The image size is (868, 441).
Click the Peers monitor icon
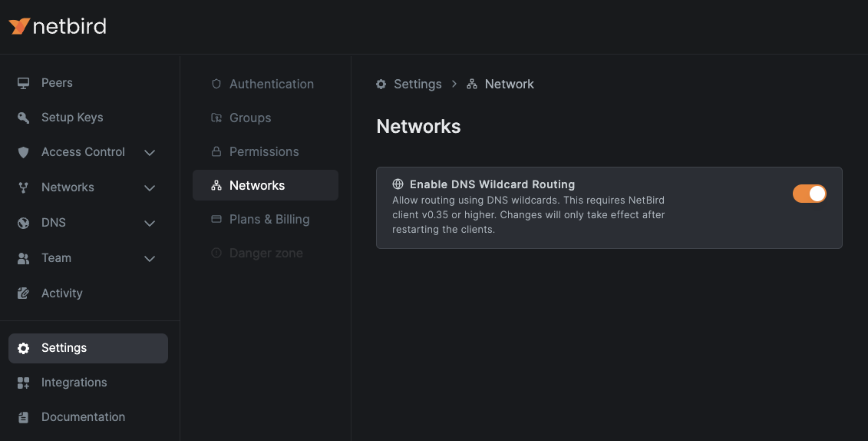[23, 83]
